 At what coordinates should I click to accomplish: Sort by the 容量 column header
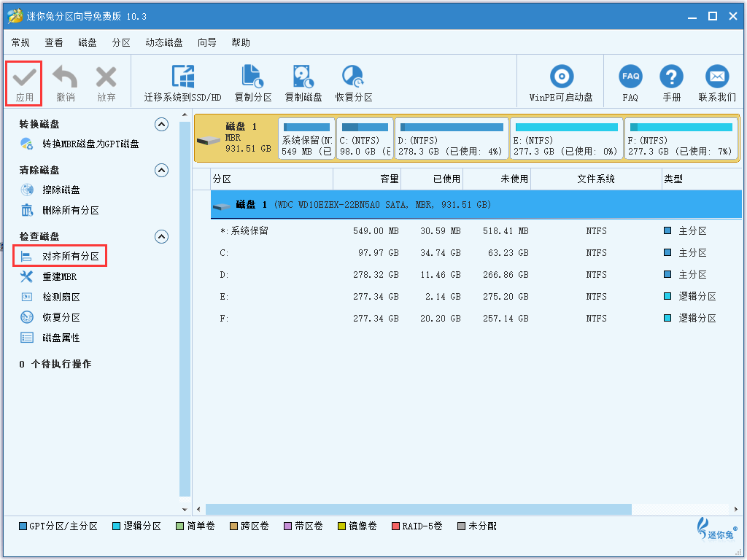click(367, 179)
